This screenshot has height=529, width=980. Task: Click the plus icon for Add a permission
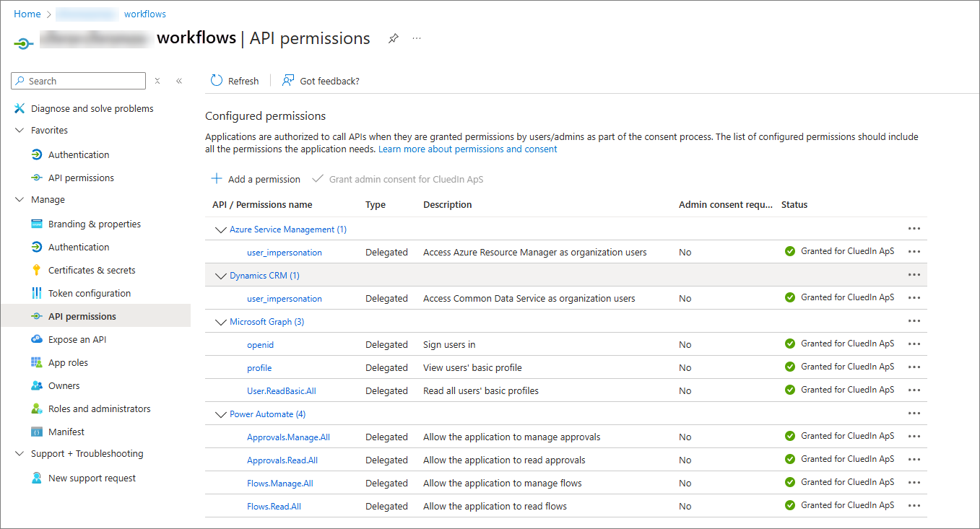pyautogui.click(x=217, y=178)
